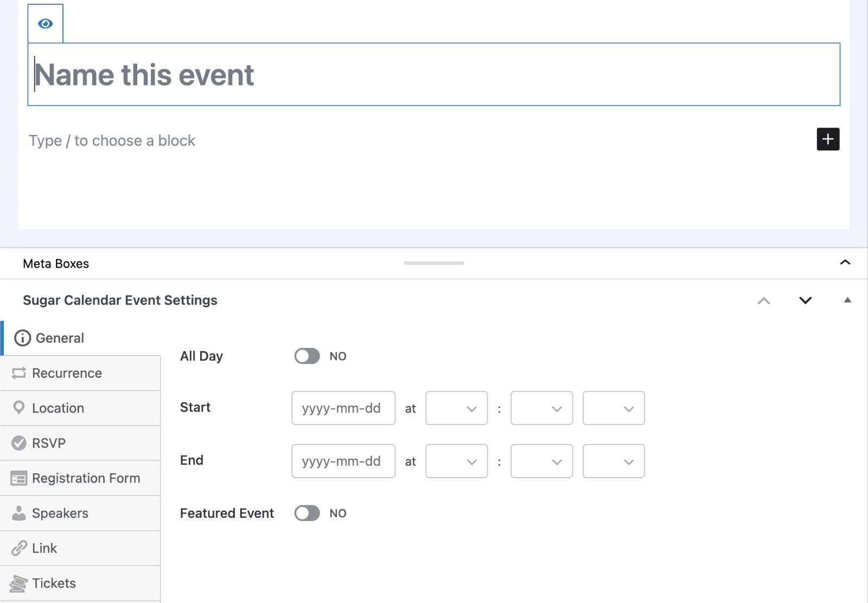The width and height of the screenshot is (868, 603).
Task: Click the eye preview icon above title
Action: coord(46,23)
